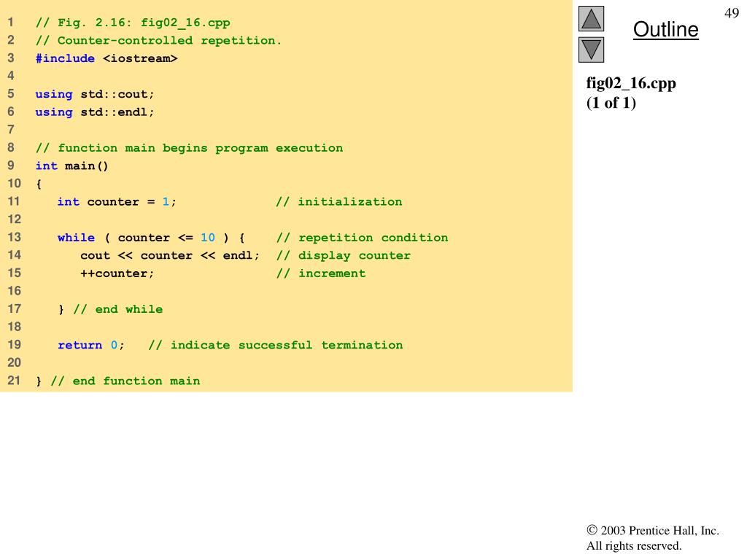Click the "// initialization" comment
The image size is (747, 560).
pyautogui.click(x=339, y=202)
